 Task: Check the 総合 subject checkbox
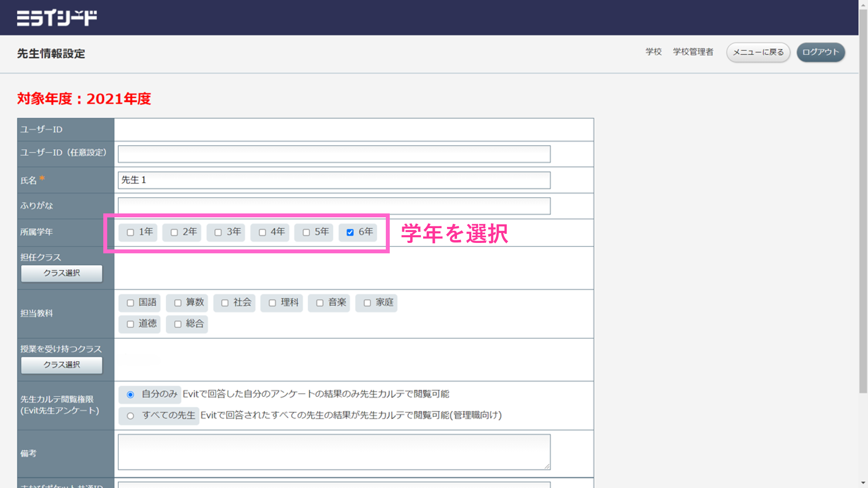[x=178, y=324]
